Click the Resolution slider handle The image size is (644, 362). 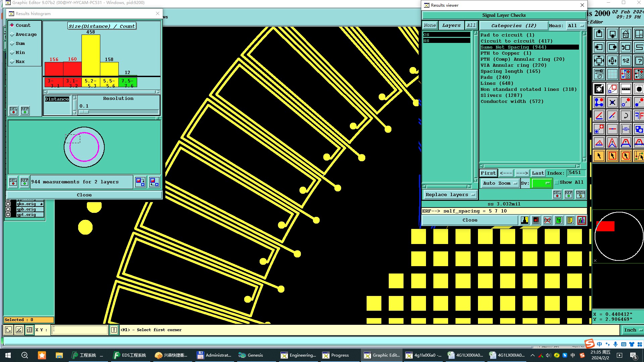pos(84,112)
